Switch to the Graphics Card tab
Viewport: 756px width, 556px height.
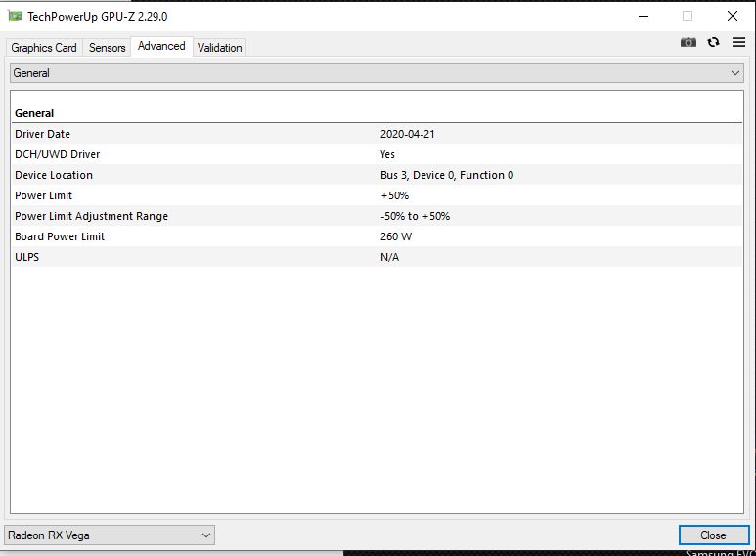[44, 48]
